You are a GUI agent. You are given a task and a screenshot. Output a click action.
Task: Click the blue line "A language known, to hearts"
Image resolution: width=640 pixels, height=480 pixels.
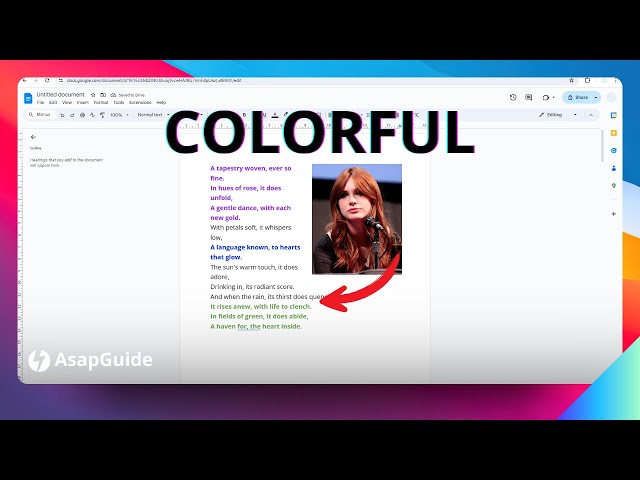(x=255, y=247)
